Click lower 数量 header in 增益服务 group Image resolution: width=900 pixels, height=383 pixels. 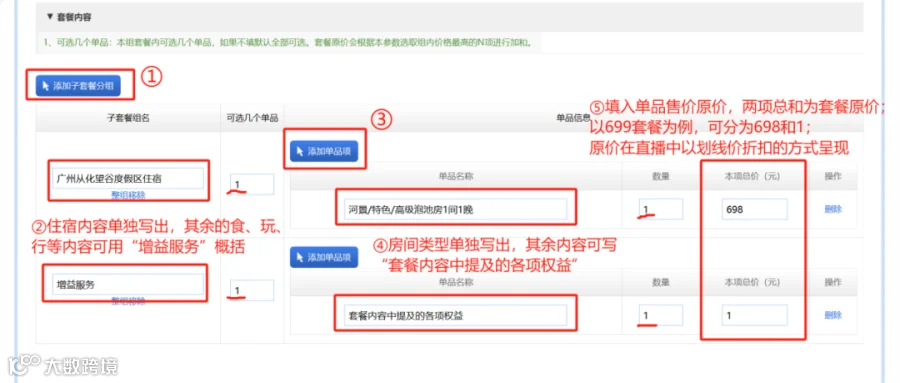pos(661,282)
